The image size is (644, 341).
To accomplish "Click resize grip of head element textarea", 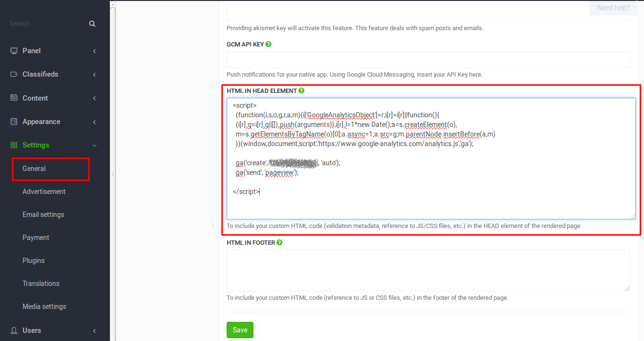I will point(633,216).
